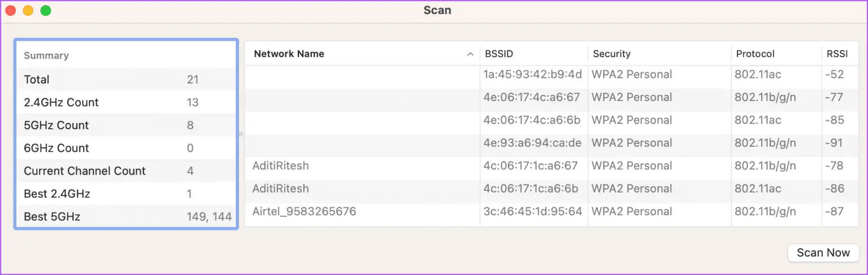Close the Scan window with red button
This screenshot has height=275, width=868.
coord(10,11)
